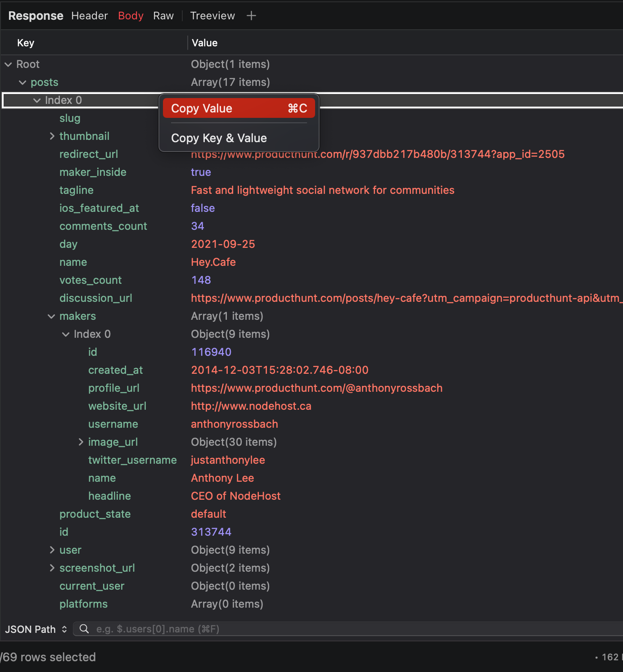Collapse the Root node
623x672 pixels.
[x=8, y=64]
